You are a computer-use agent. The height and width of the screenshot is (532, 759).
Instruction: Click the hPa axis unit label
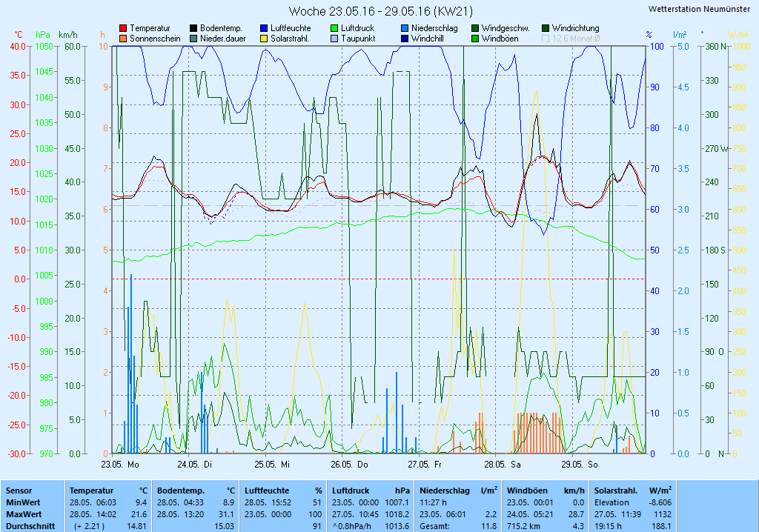pos(42,35)
